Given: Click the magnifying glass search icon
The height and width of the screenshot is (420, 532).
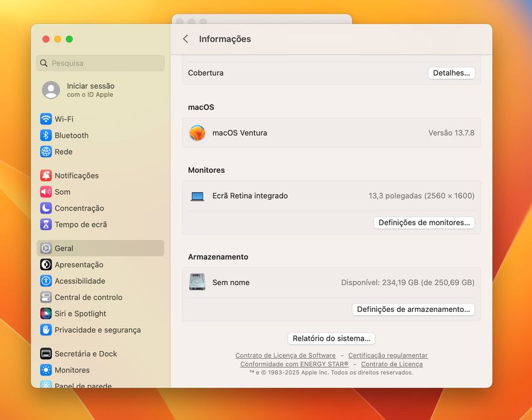Looking at the screenshot, I should coord(43,63).
